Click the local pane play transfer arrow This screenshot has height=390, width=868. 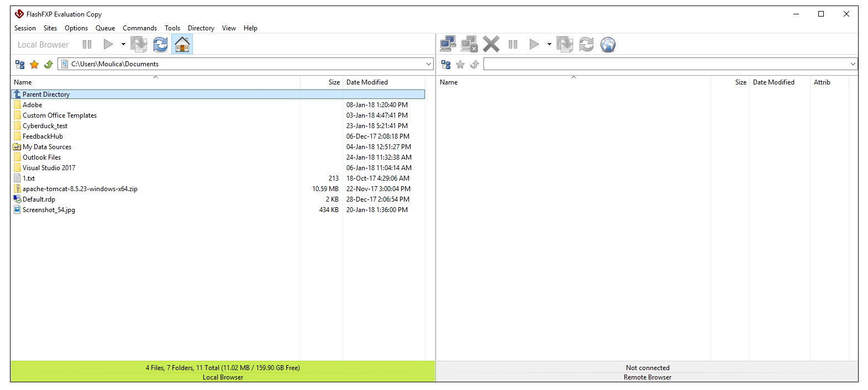108,44
